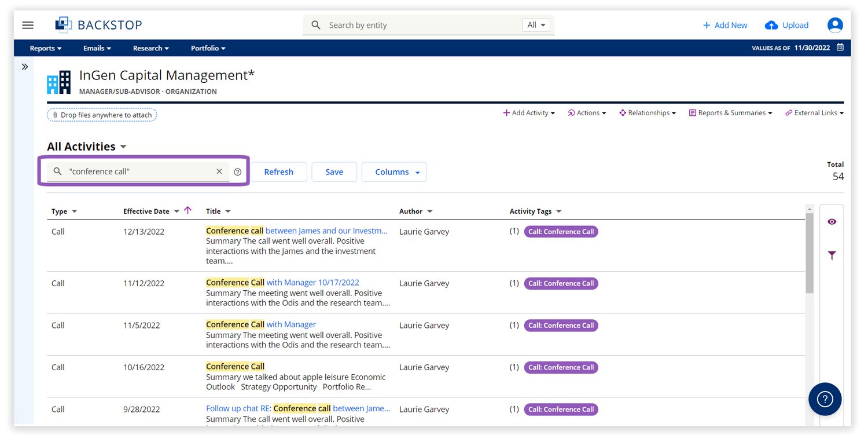The image size is (868, 442).
Task: Open Conference Call with Manager 10/17/2022 link
Action: tap(282, 283)
